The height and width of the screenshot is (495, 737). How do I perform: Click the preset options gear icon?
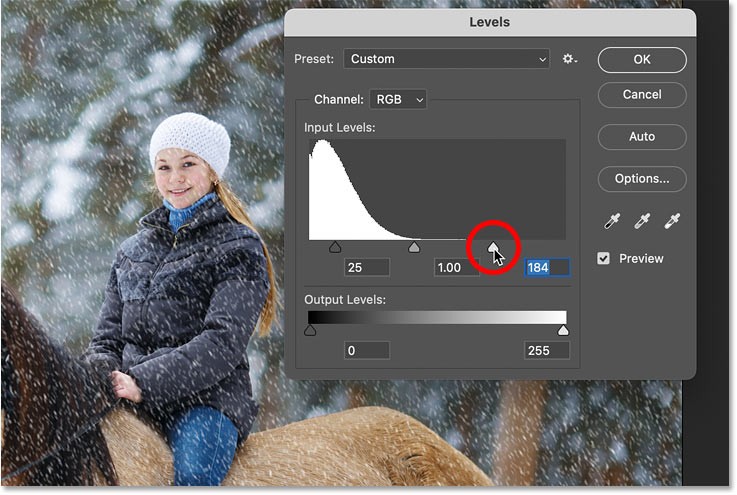569,59
